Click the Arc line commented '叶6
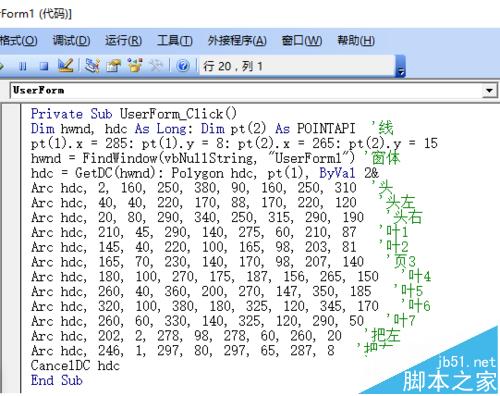 pos(231,306)
